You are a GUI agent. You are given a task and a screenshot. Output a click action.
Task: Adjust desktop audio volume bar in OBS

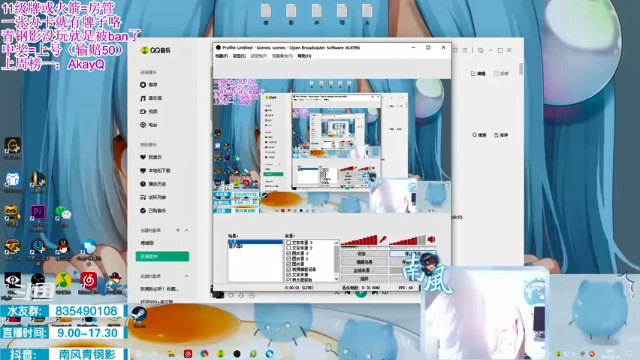click(407, 240)
